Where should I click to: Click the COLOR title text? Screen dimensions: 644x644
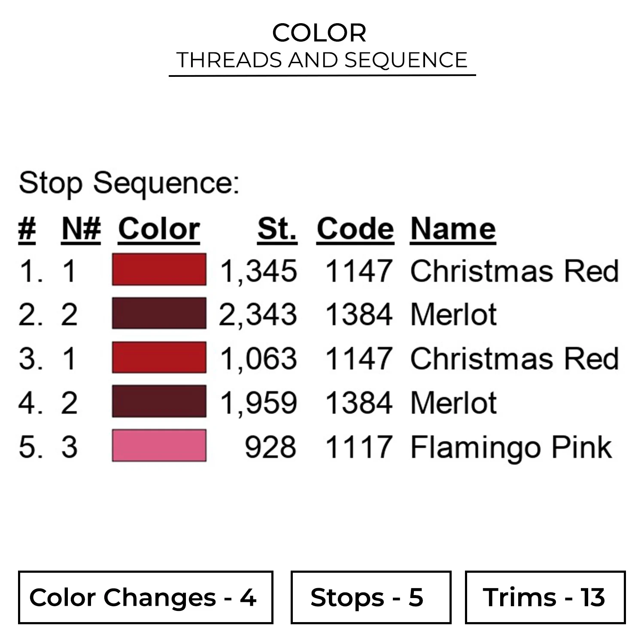319,33
